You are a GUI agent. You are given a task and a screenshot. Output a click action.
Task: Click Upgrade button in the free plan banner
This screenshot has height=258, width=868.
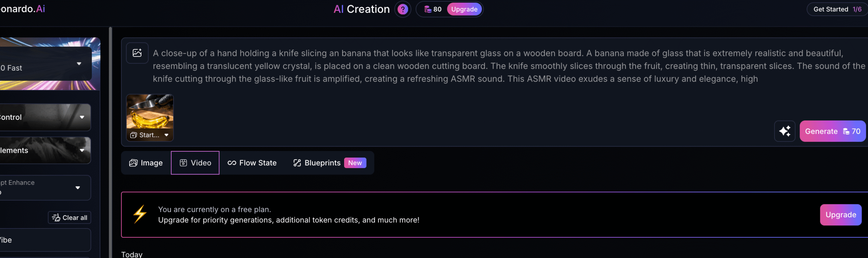tap(841, 215)
